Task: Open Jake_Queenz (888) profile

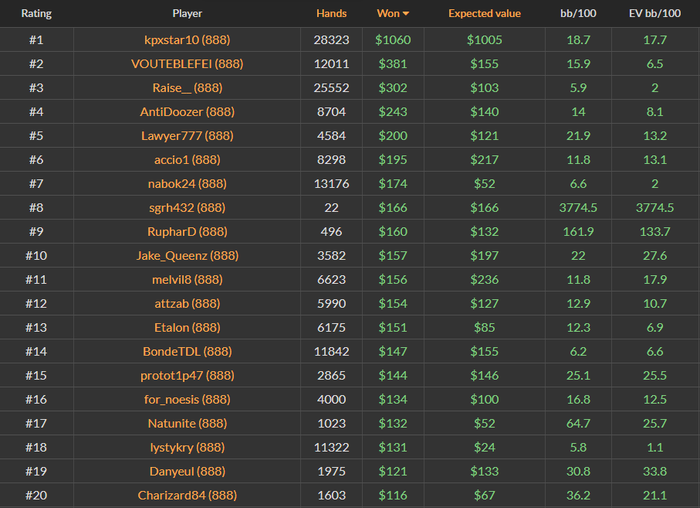Action: point(187,256)
